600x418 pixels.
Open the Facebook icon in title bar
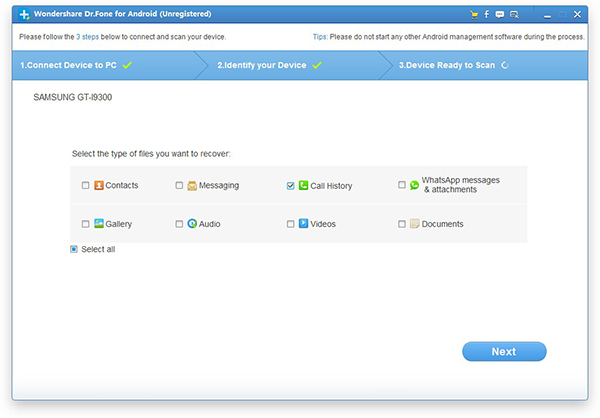(x=486, y=14)
